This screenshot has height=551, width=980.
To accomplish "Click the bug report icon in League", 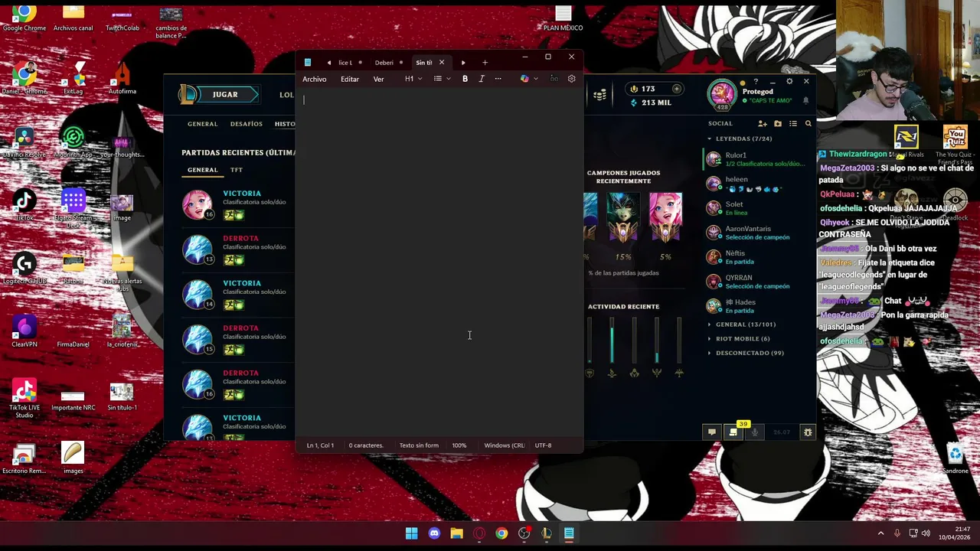I will [x=808, y=432].
